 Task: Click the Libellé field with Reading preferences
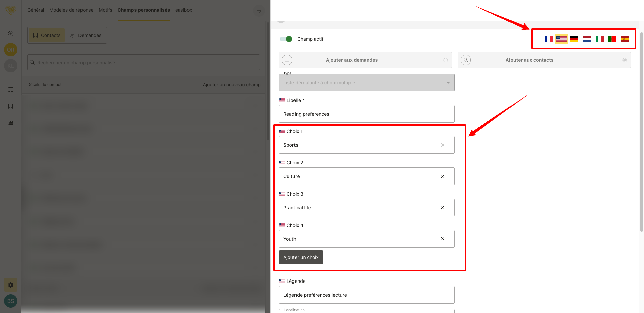coord(366,114)
